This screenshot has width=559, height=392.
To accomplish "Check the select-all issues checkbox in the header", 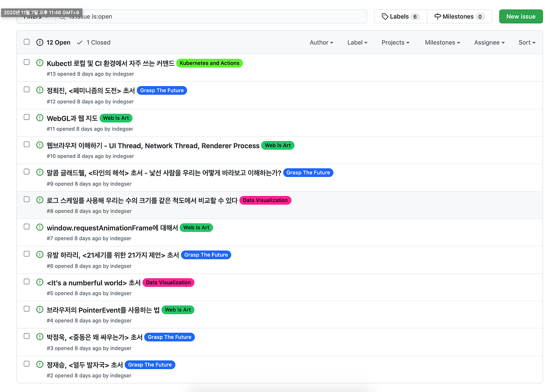I will [x=27, y=41].
